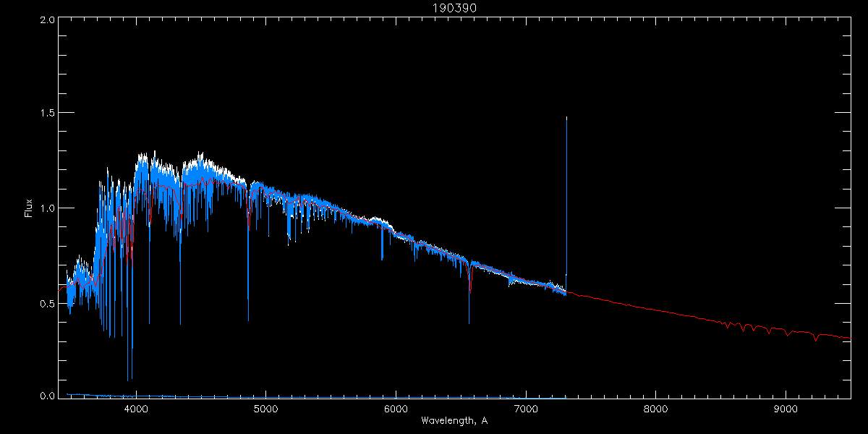This screenshot has width=868, height=434.
Task: Click the 1.5 flux tick label
Action: [47, 114]
